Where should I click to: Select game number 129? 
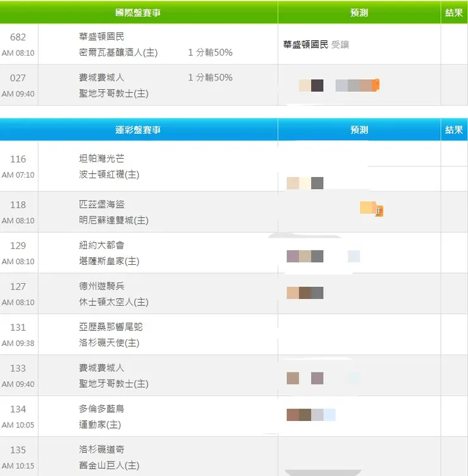click(18, 246)
